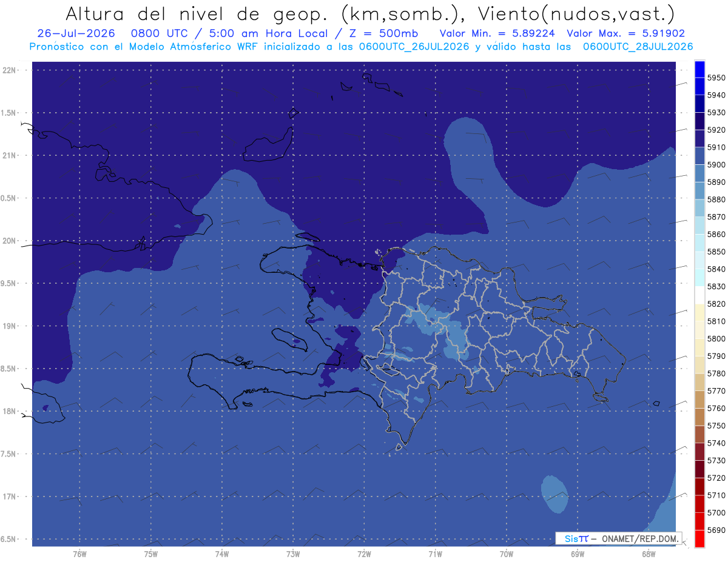Click the 71W longitude axis label
728x562 pixels.
(x=435, y=554)
